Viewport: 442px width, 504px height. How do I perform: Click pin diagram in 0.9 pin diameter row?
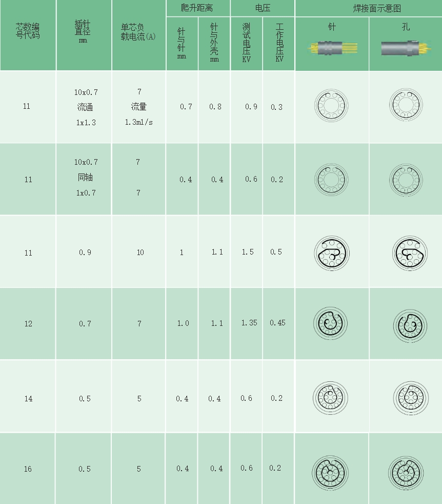click(331, 253)
